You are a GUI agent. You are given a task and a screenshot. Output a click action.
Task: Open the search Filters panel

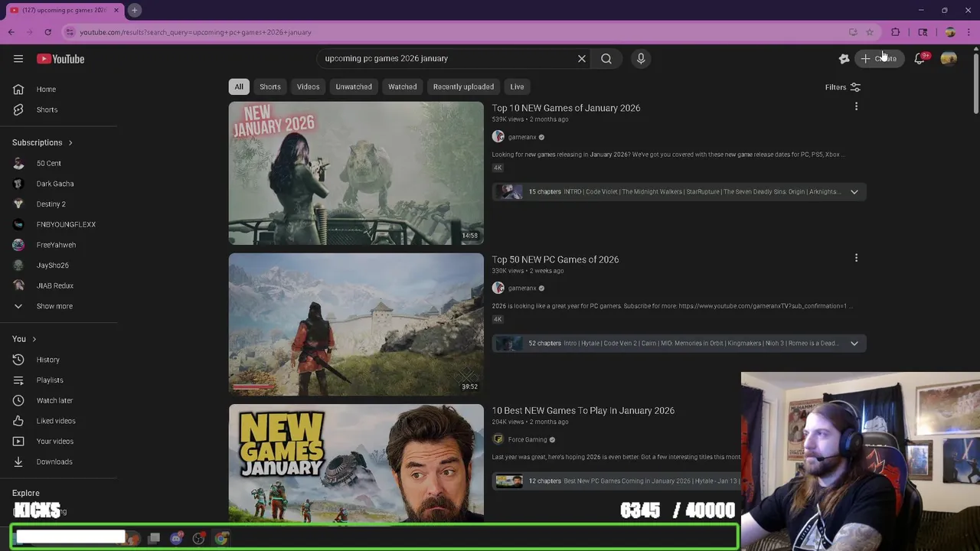843,87
